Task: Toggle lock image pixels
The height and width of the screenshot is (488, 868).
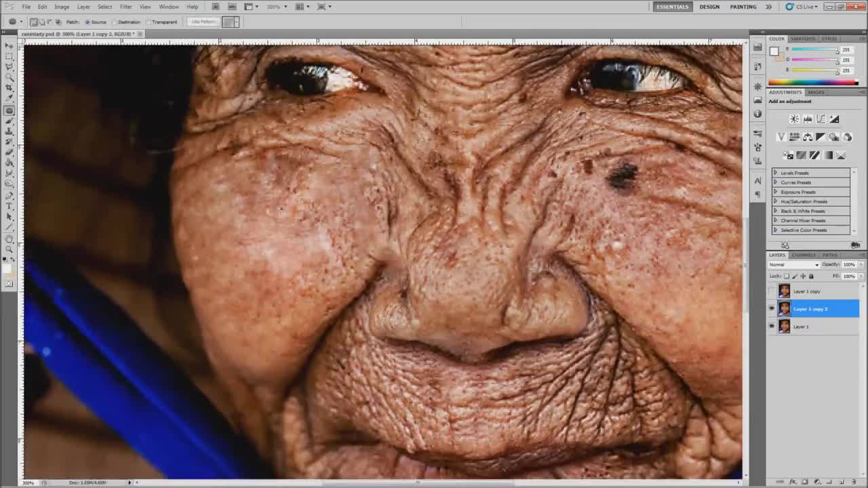Action: click(x=795, y=276)
